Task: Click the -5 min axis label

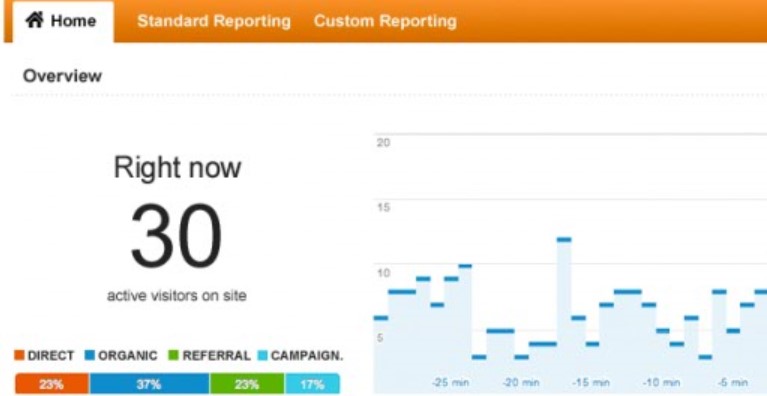Action: 733,382
